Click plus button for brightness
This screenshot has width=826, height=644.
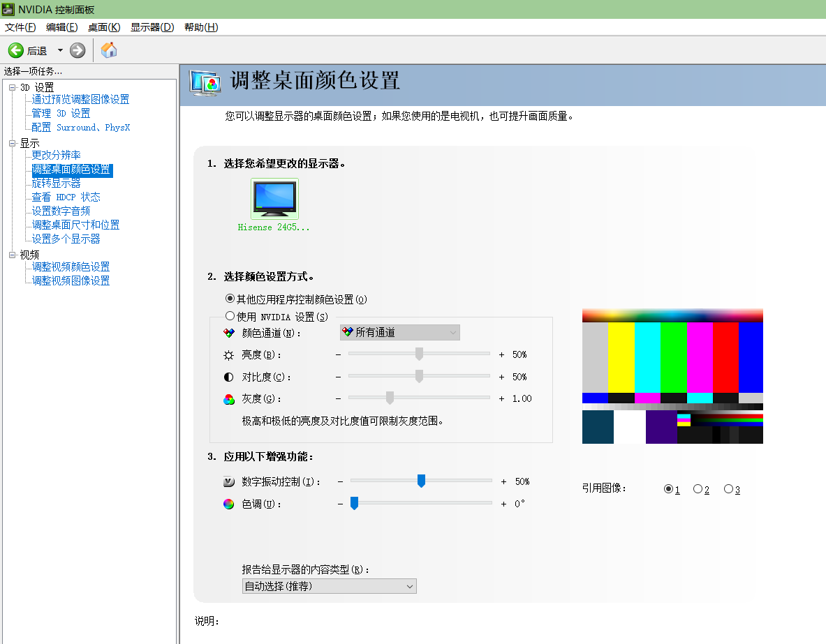point(501,355)
